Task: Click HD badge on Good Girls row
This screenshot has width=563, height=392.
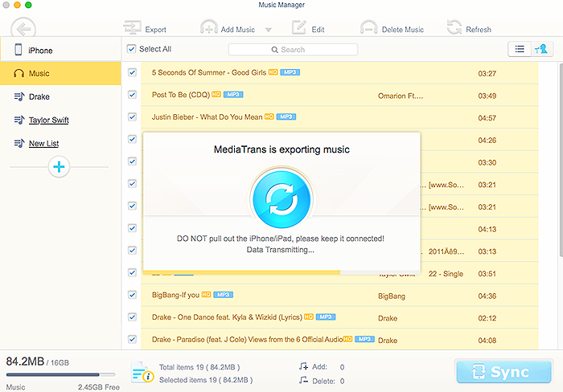Action: click(273, 72)
